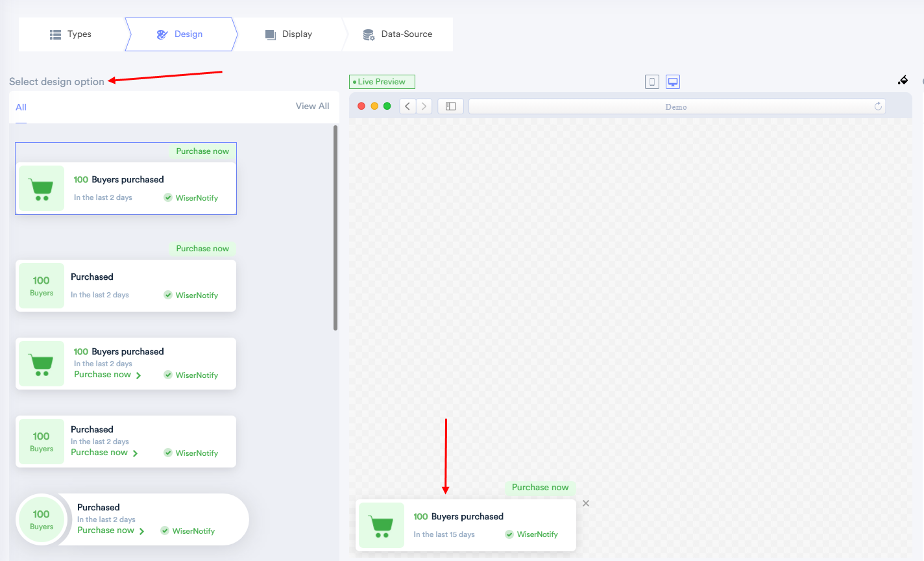Click cart icon in third design card

(x=42, y=364)
